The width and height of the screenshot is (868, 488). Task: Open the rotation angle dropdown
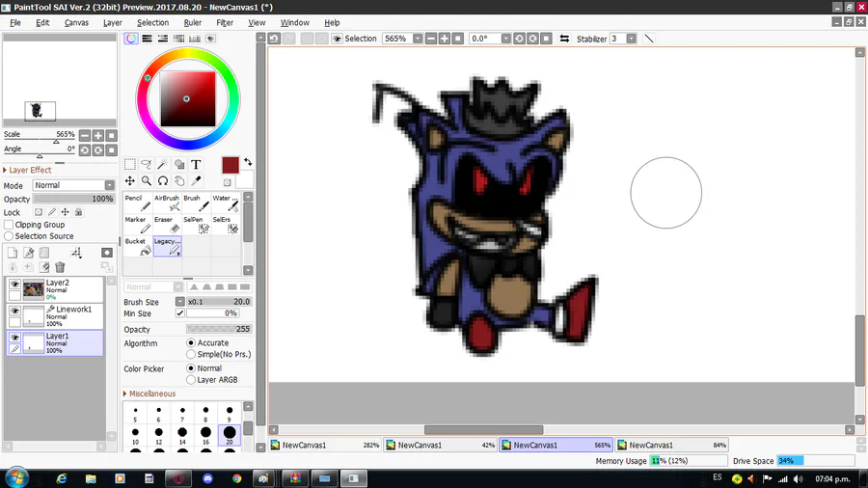tap(505, 39)
